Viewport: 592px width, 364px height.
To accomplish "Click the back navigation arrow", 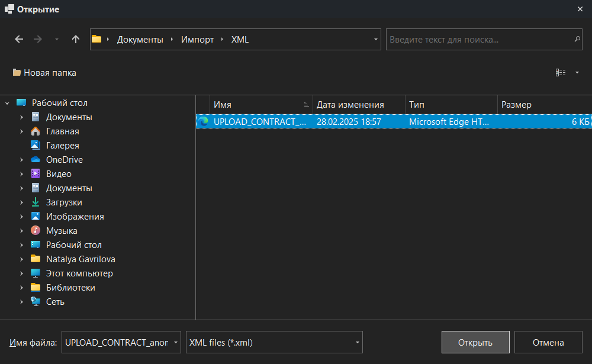I will [x=19, y=39].
